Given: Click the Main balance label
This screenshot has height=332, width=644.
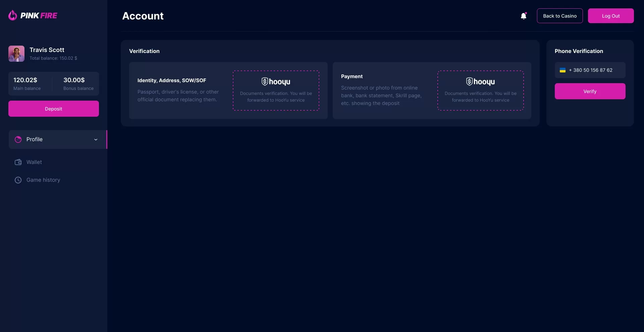Looking at the screenshot, I should pos(27,88).
